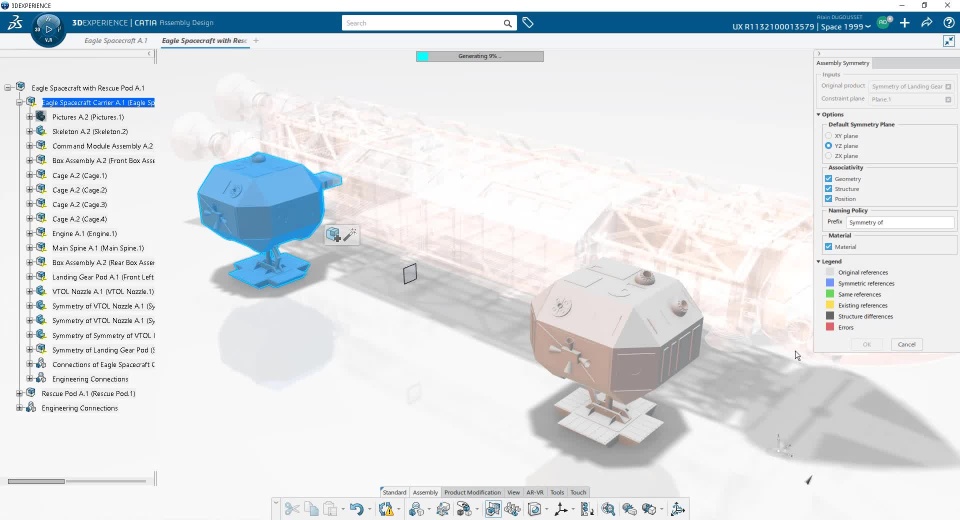
Task: Switch to the Touch toolbar tab
Action: pyautogui.click(x=579, y=492)
